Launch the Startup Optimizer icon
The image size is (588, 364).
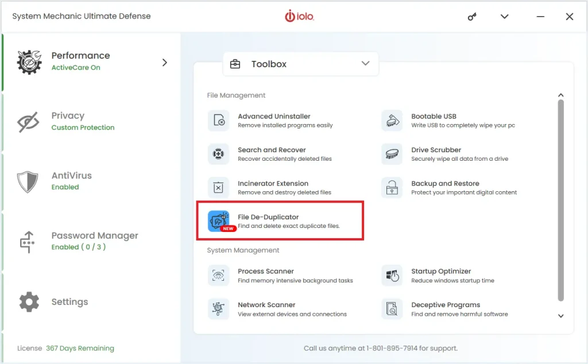[x=392, y=276]
